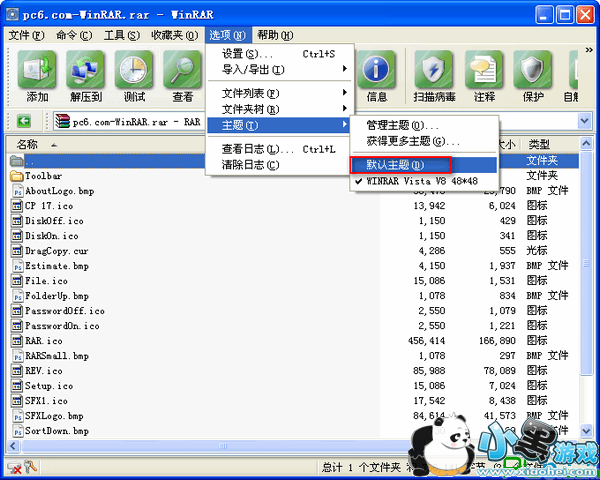
Task: Select the Estimate.bmp file icon
Action: [18, 266]
